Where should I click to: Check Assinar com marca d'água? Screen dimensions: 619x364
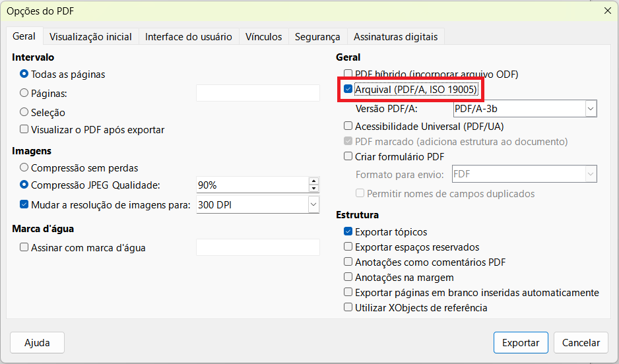[x=24, y=248]
